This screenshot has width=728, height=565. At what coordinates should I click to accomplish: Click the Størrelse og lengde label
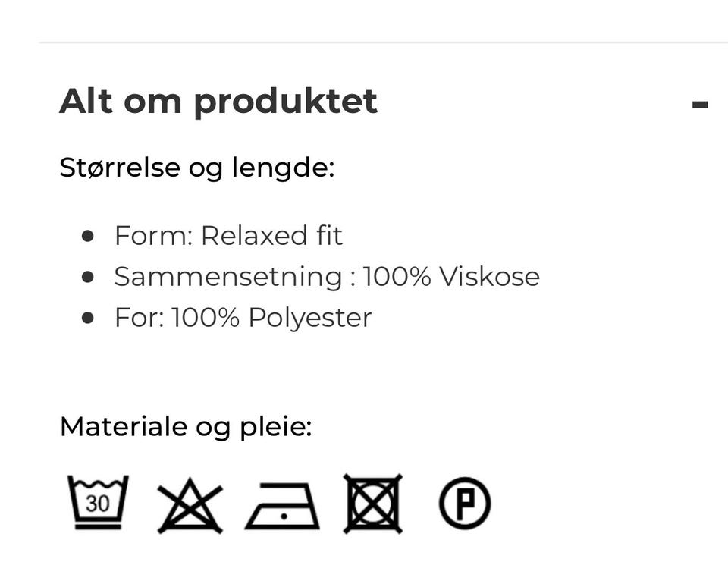[x=197, y=168]
